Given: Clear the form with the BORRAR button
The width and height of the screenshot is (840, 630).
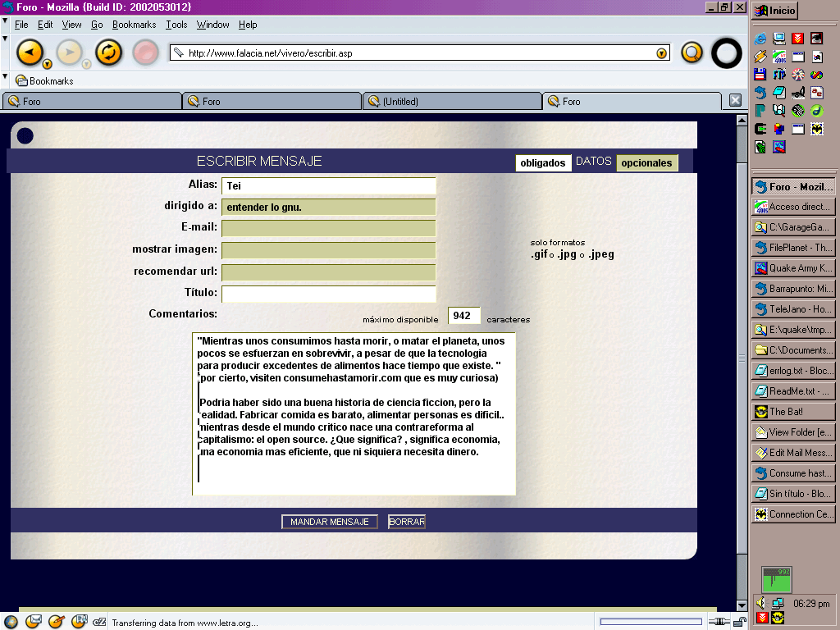Looking at the screenshot, I should click(x=407, y=522).
